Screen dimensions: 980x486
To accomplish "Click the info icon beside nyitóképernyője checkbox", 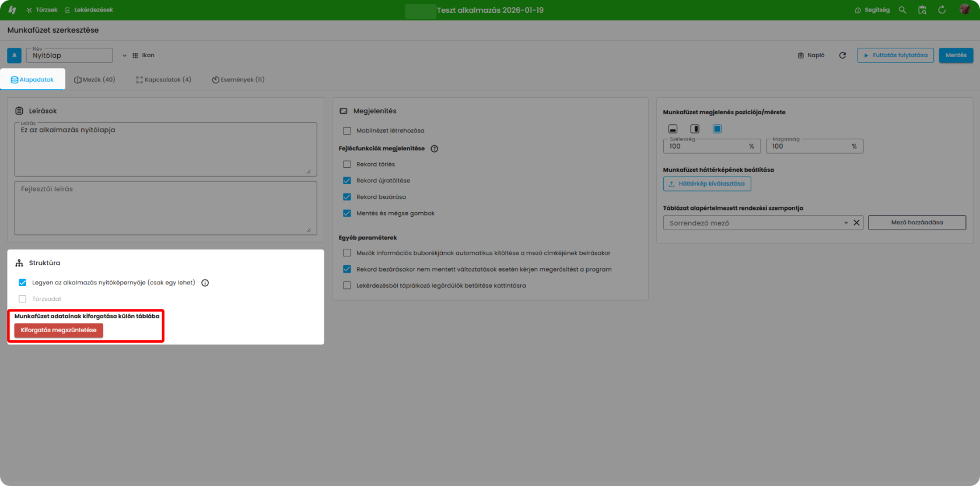I will (x=205, y=283).
